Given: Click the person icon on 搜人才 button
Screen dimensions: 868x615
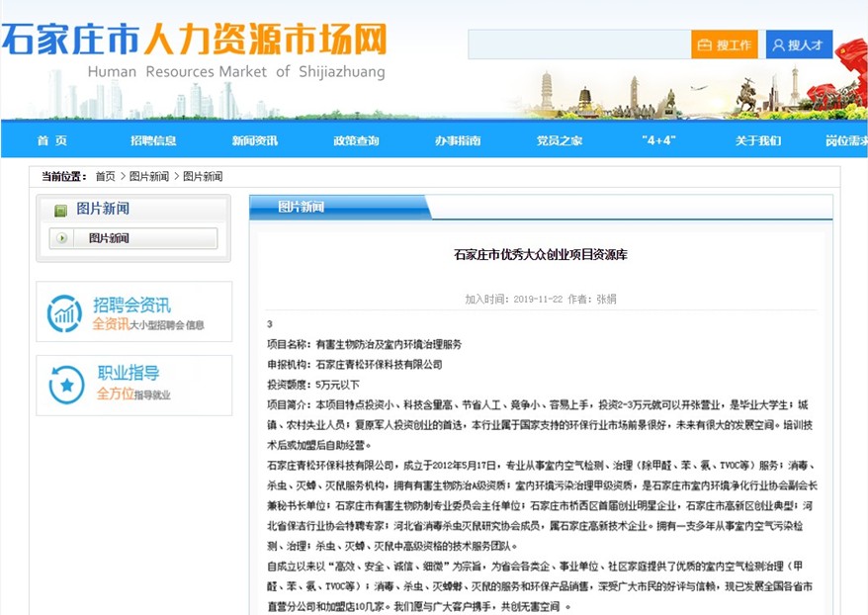Looking at the screenshot, I should (779, 45).
